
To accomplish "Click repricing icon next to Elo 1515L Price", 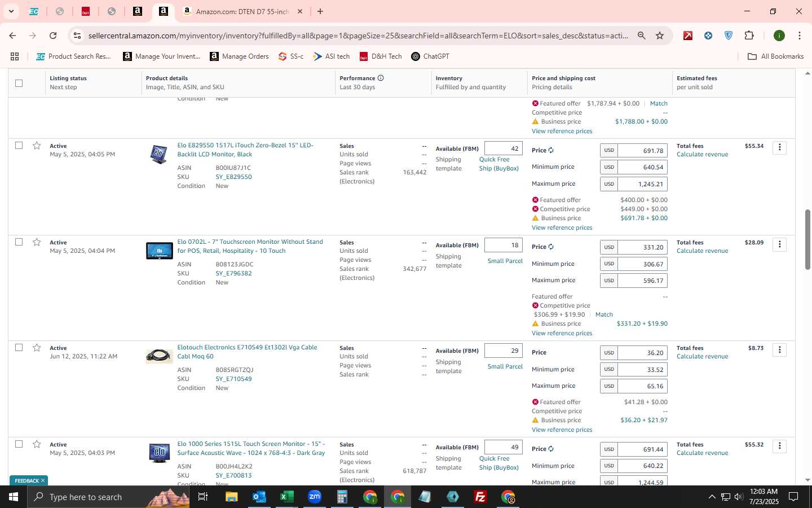I will click(x=551, y=449).
